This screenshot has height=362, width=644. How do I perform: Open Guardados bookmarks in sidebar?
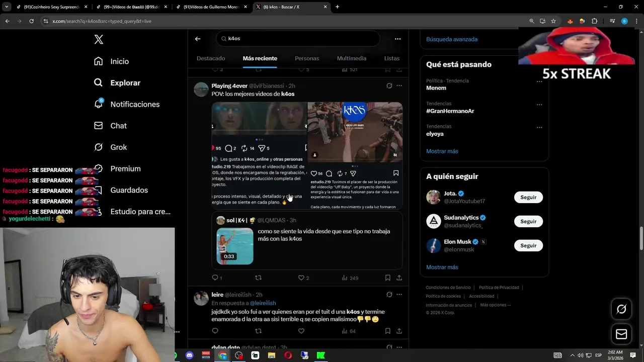[x=121, y=190]
